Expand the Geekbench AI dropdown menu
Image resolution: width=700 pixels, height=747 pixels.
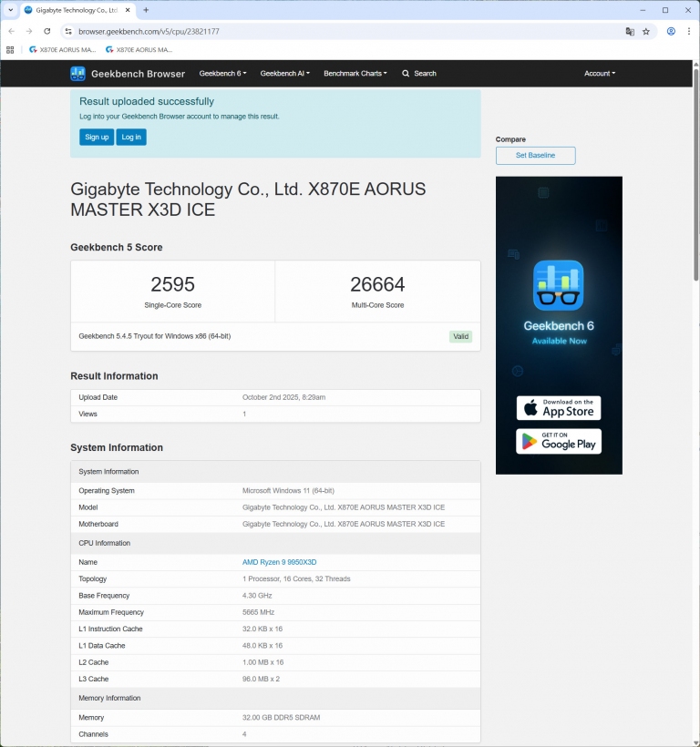click(284, 74)
